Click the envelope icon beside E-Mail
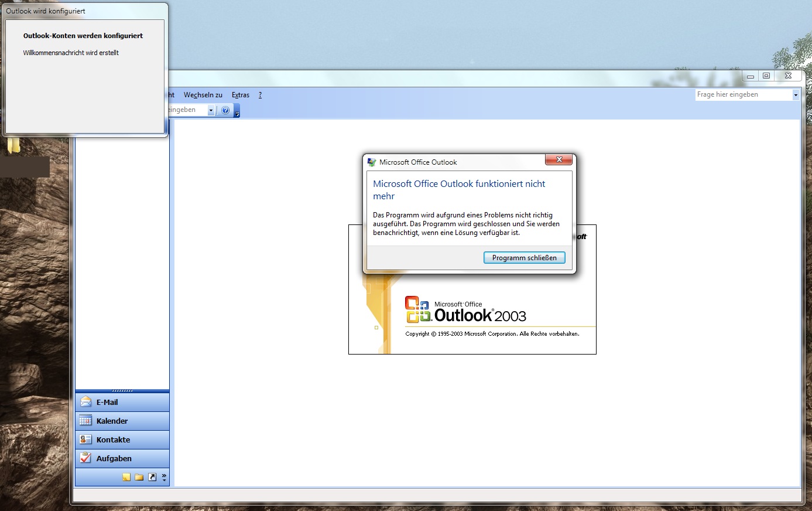 [x=86, y=402]
